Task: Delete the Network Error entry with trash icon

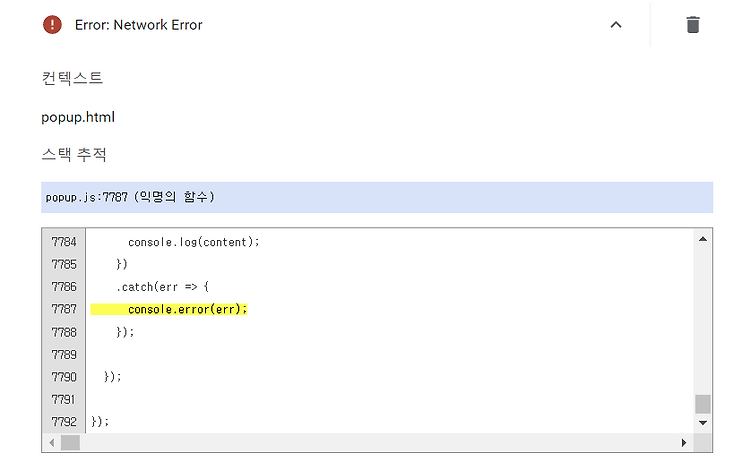Action: pyautogui.click(x=693, y=25)
